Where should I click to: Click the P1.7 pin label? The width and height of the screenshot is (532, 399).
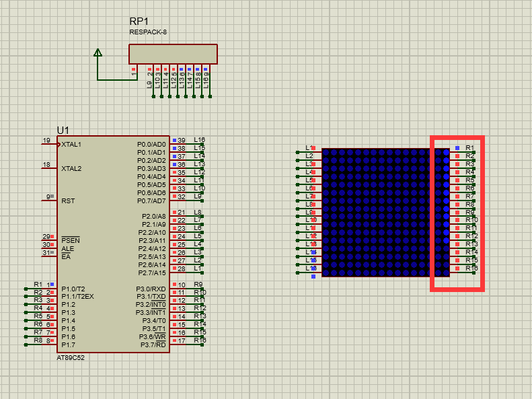coord(68,345)
